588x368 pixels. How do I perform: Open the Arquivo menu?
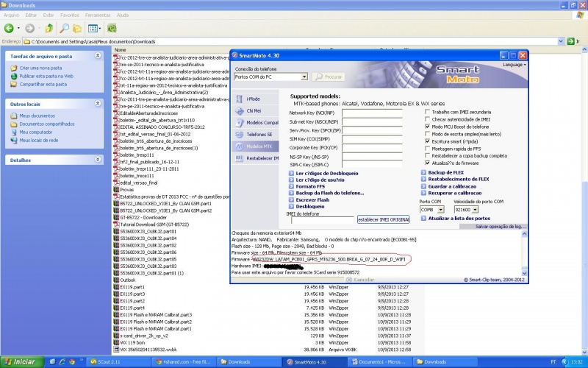11,15
